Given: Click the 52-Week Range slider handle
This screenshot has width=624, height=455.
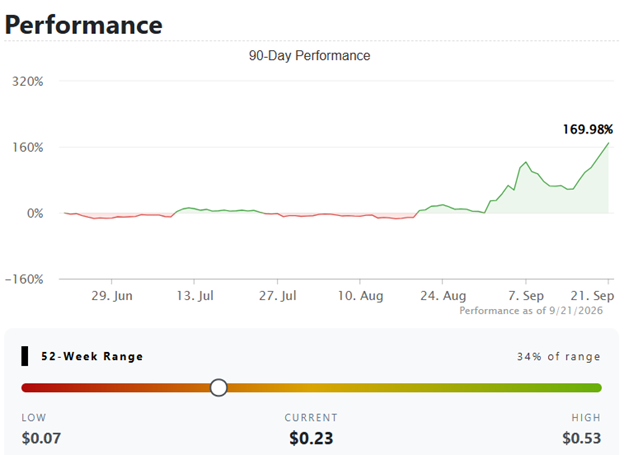Looking at the screenshot, I should point(218,387).
